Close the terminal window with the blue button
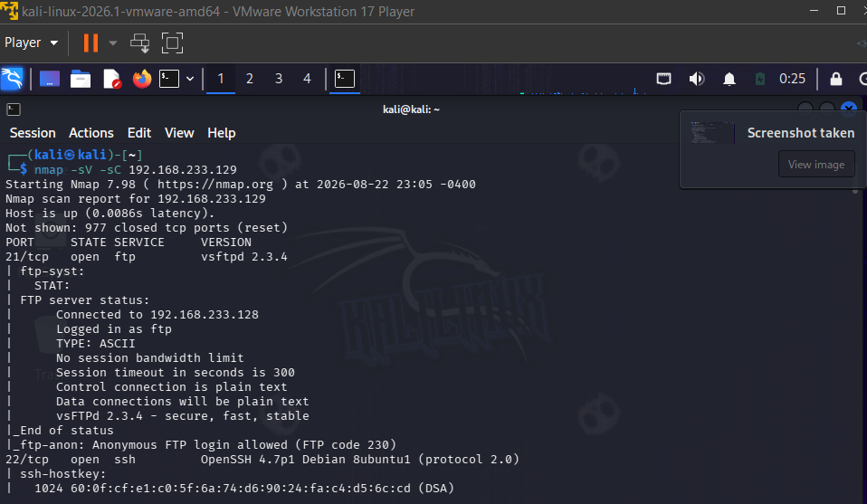The height and width of the screenshot is (504, 867). [849, 109]
